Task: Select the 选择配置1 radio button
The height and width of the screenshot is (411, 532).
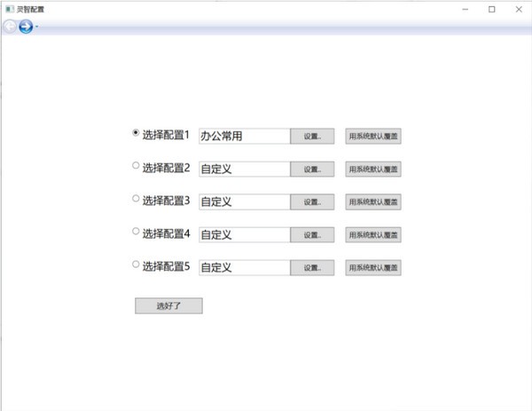Action: click(x=136, y=132)
